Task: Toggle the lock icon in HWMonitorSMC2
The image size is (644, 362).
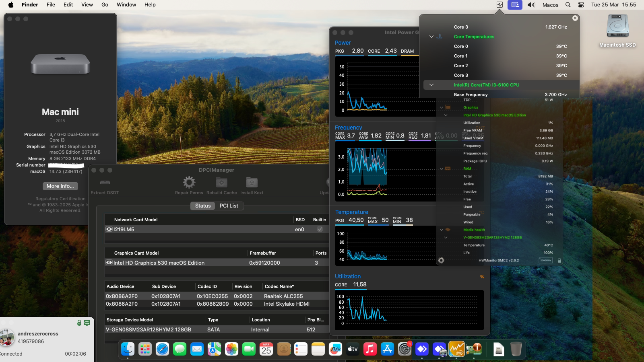Action: (x=559, y=260)
